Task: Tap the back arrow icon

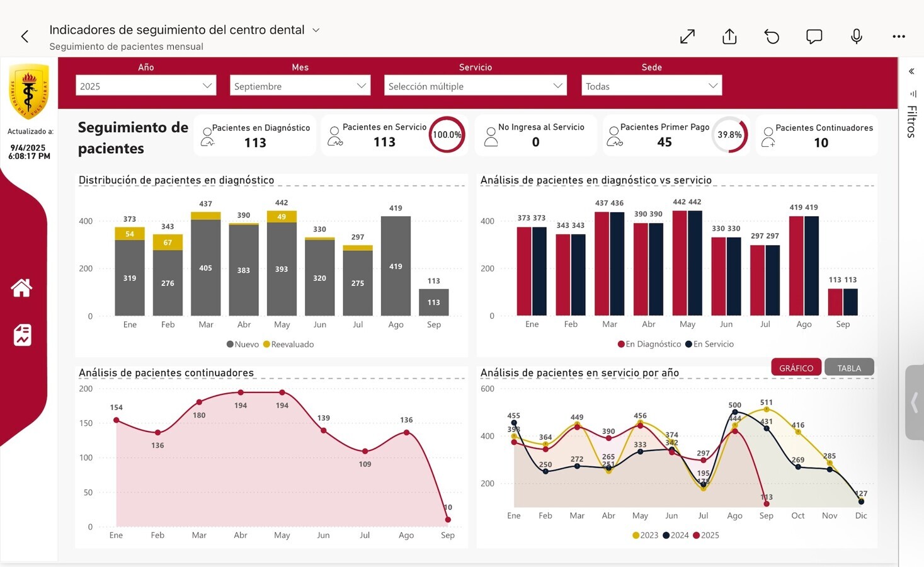Action: pos(25,37)
